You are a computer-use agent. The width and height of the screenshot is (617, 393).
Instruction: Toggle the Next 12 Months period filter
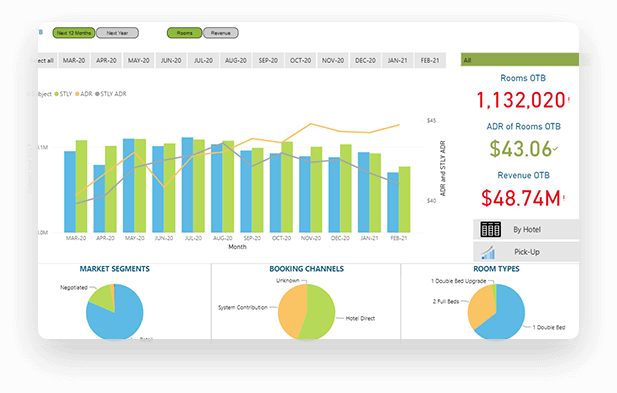[74, 33]
